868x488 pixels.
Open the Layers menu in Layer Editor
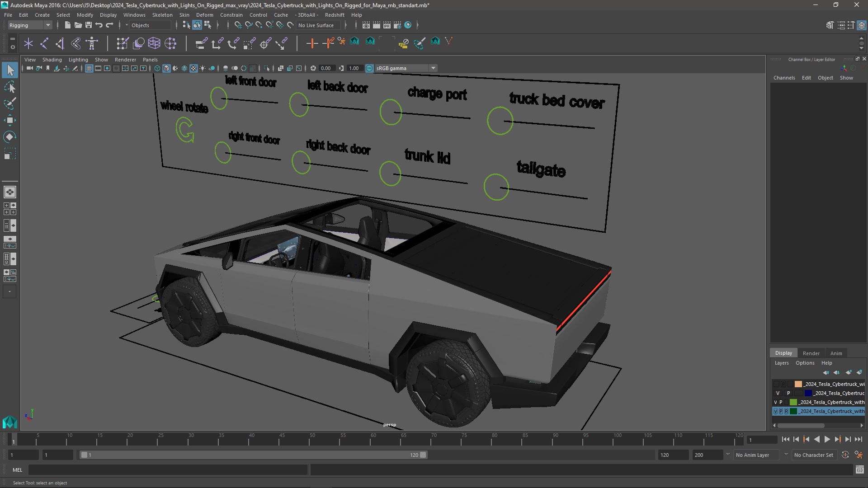[781, 363]
